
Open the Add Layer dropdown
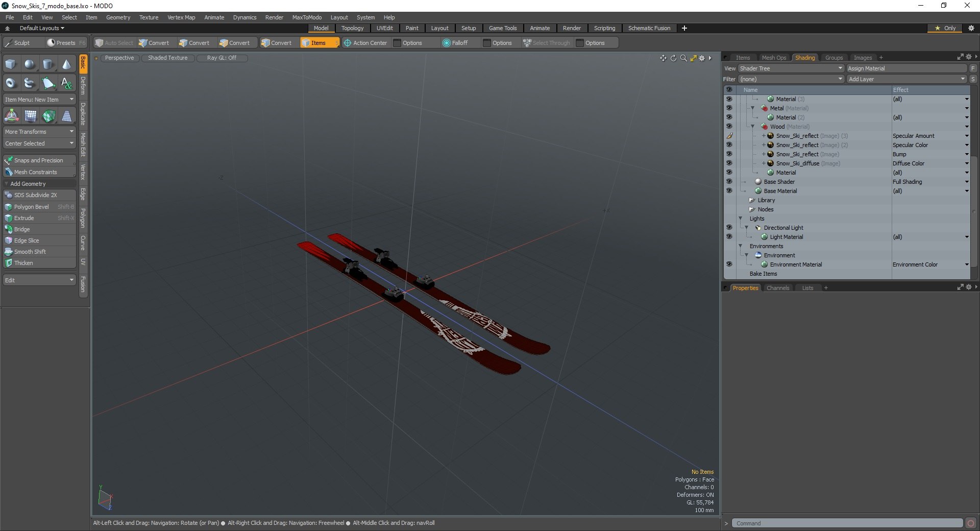click(x=906, y=79)
